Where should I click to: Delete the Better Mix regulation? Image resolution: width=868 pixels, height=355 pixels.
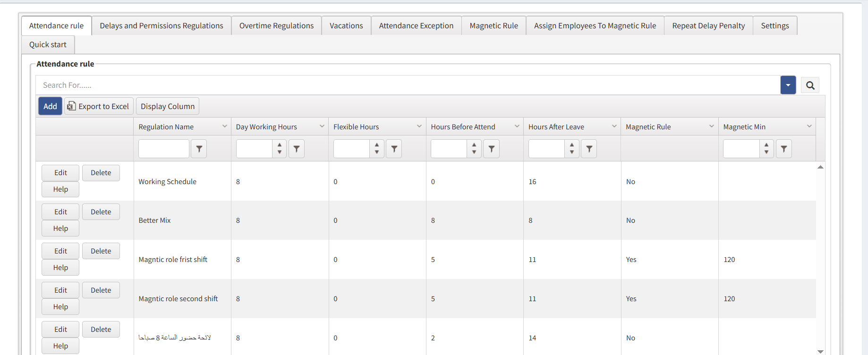(x=101, y=212)
